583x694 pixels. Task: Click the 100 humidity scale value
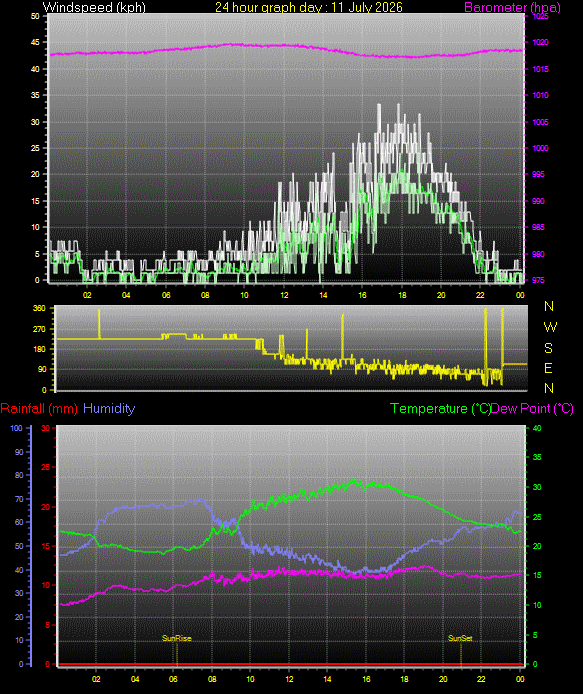(16, 428)
